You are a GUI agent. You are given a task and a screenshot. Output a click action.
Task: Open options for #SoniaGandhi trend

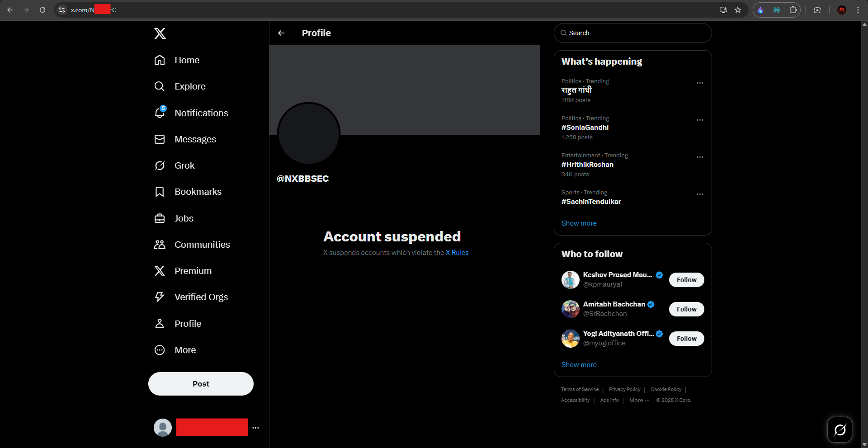point(700,120)
